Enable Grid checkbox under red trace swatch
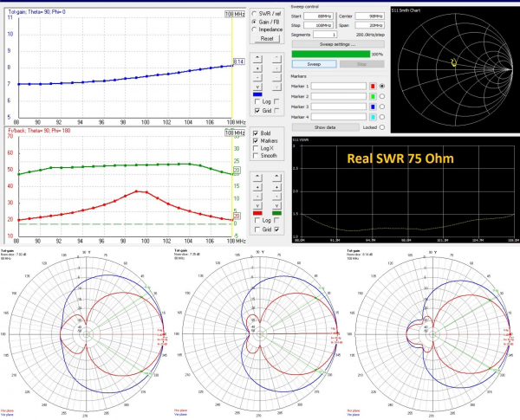The height and width of the screenshot is (420, 520). click(257, 229)
